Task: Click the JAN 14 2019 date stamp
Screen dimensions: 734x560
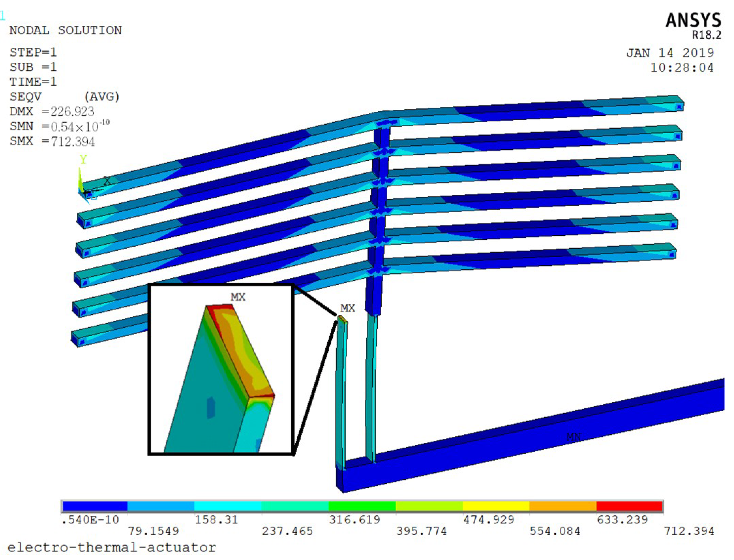Action: pos(670,53)
